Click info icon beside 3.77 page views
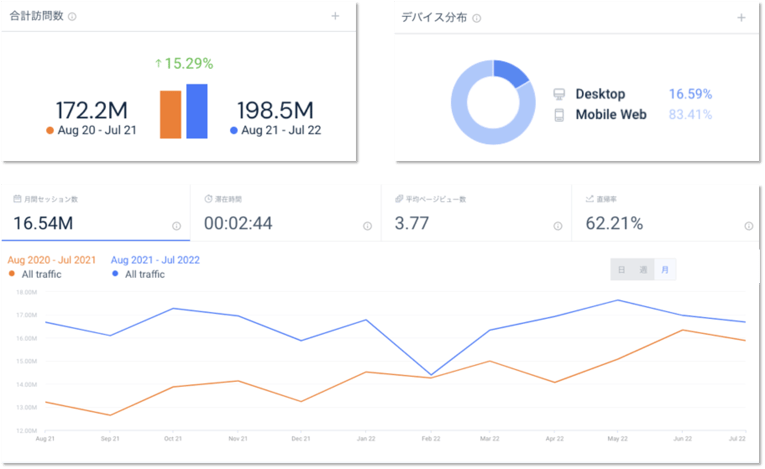The image size is (765, 469). 556,226
